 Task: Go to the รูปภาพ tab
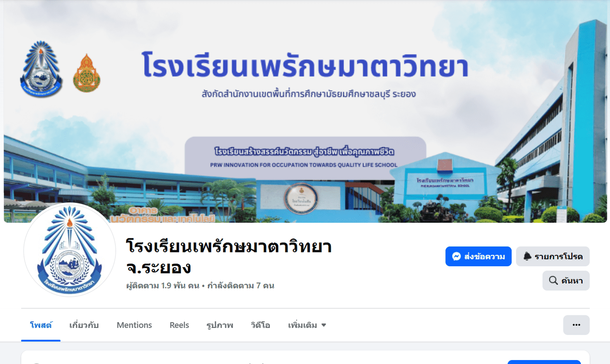[220, 325]
